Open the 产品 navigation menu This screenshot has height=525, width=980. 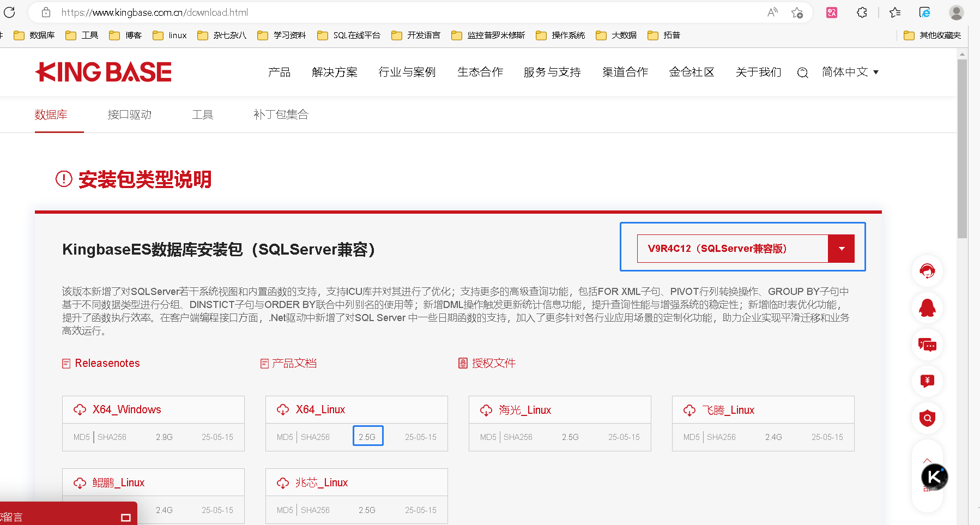pos(280,72)
